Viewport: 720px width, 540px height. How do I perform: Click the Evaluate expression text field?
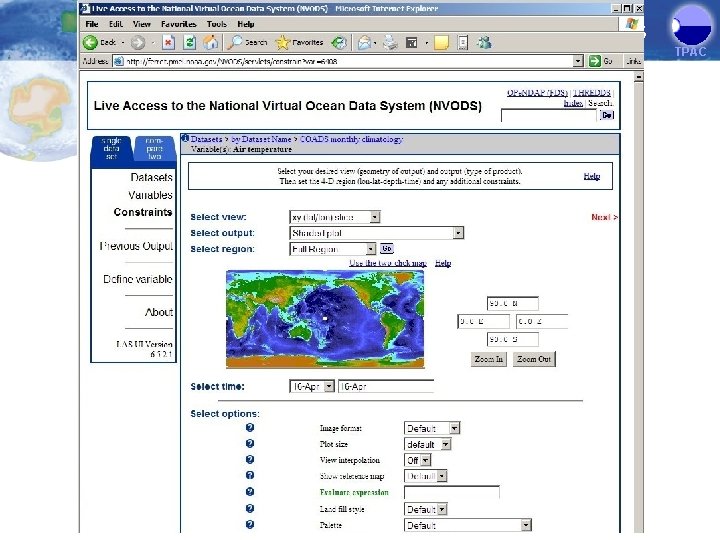pos(451,492)
